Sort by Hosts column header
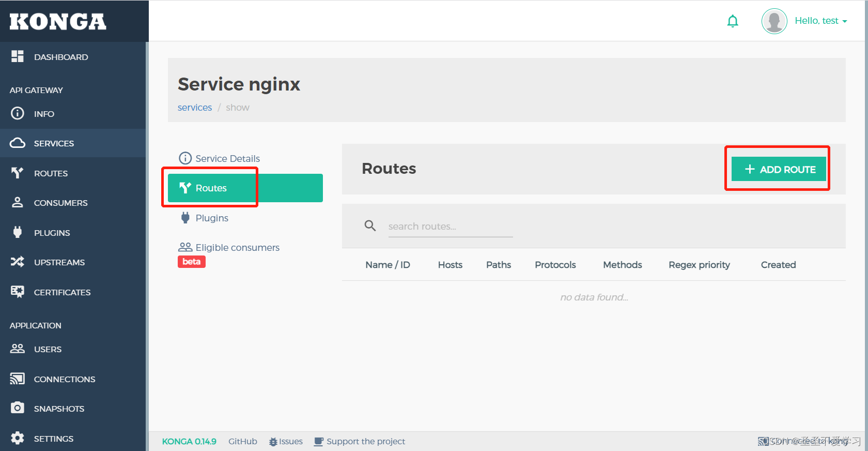 point(450,265)
